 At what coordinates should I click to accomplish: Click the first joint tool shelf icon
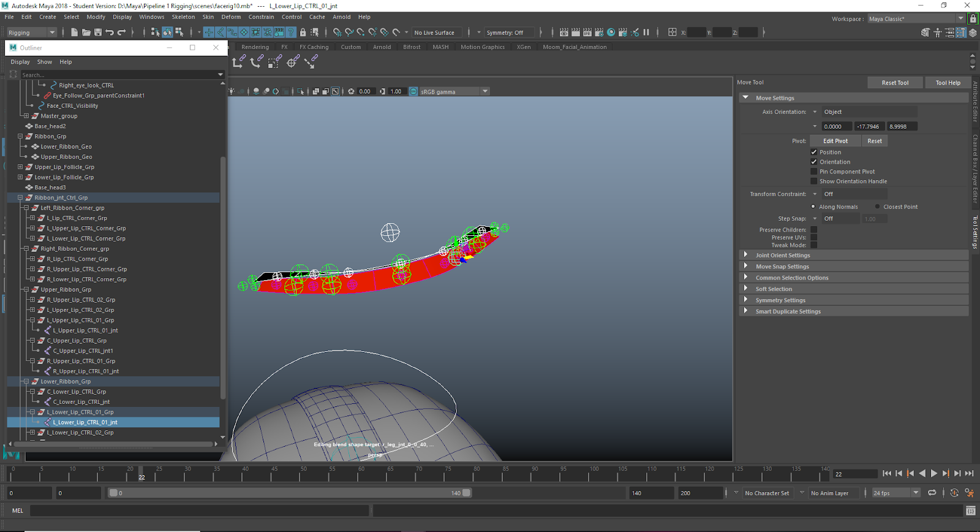(238, 61)
